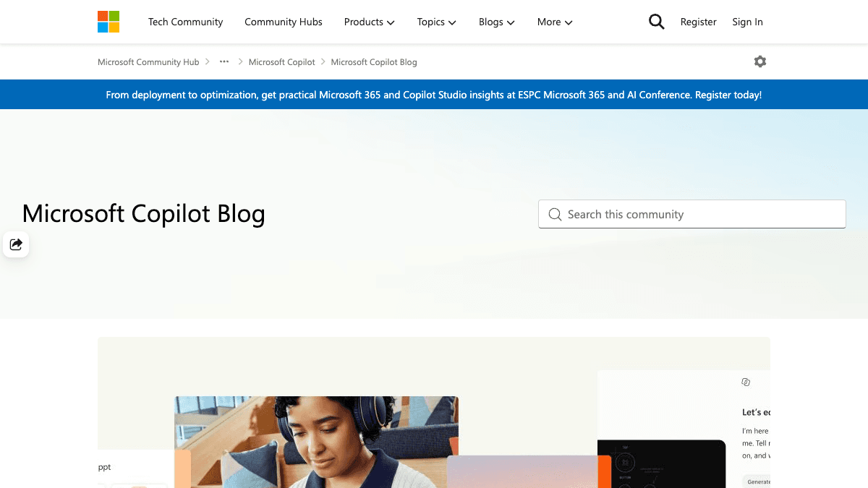Viewport: 868px width, 488px height.
Task: Click the Microsoft Copilot Blog heading
Action: 144,214
